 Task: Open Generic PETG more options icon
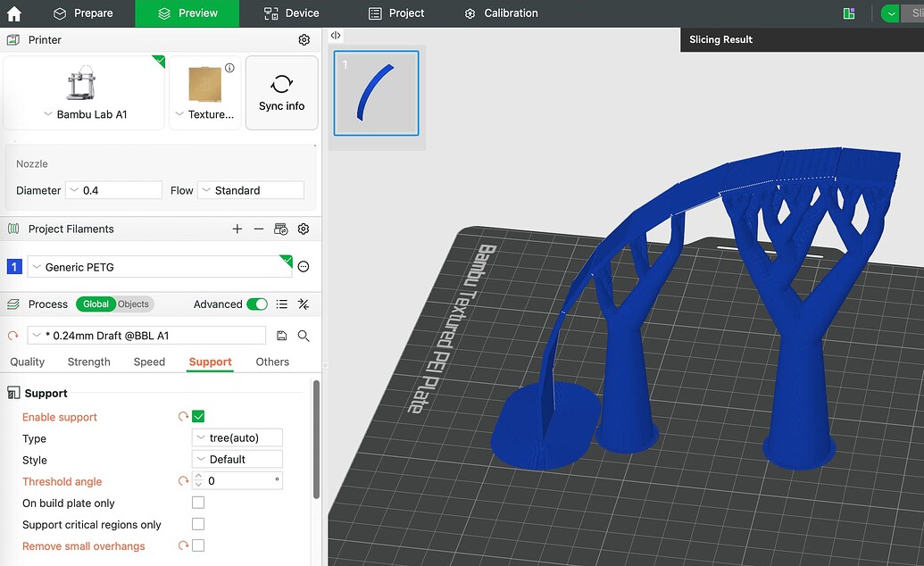[x=304, y=267]
